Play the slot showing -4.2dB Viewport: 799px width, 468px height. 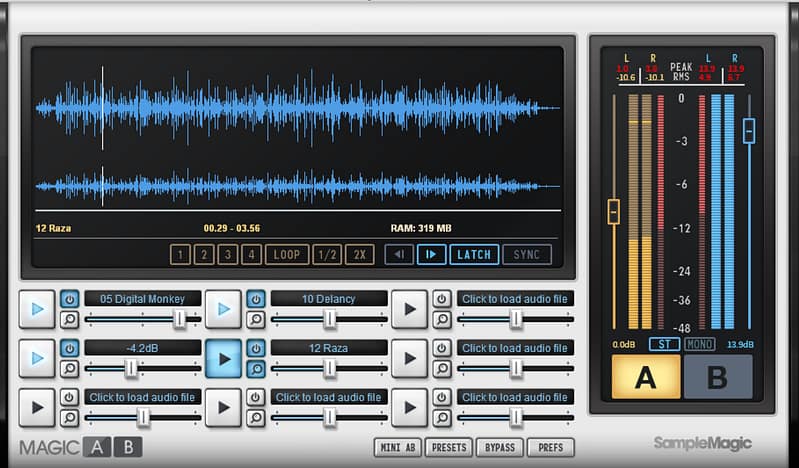click(x=37, y=358)
